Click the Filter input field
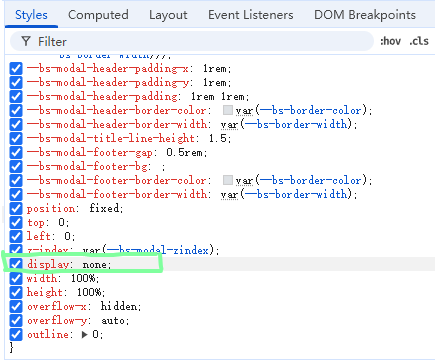The width and height of the screenshot is (435, 360). coord(192,41)
